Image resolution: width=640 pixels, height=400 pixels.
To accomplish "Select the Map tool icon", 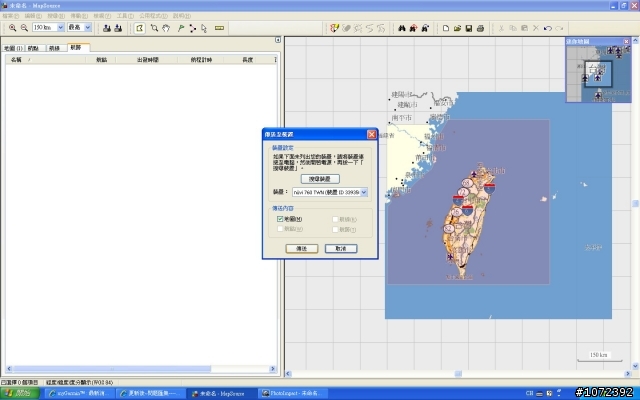I will pos(140,28).
